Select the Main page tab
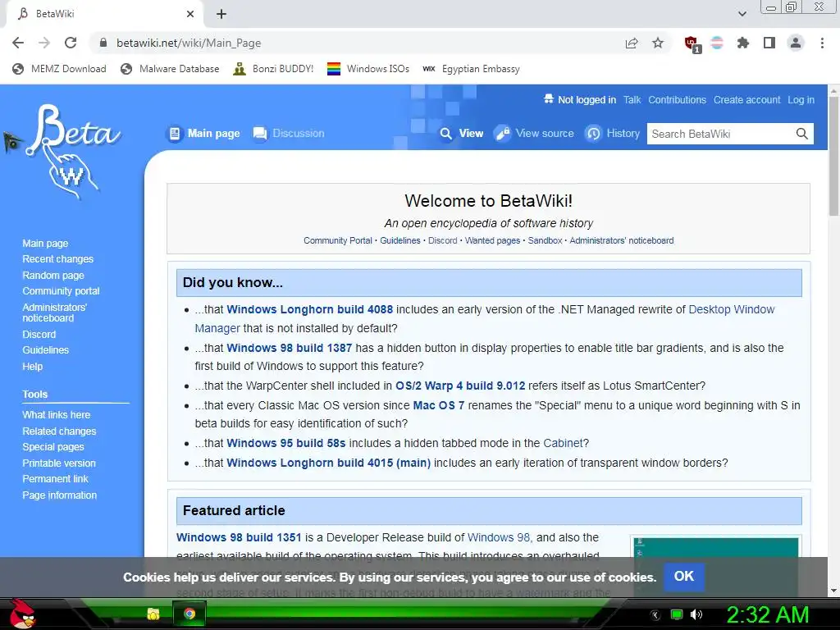This screenshot has height=630, width=840. click(x=203, y=134)
